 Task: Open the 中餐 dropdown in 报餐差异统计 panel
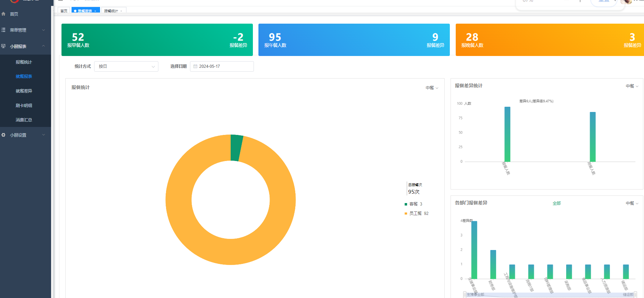tap(632, 86)
